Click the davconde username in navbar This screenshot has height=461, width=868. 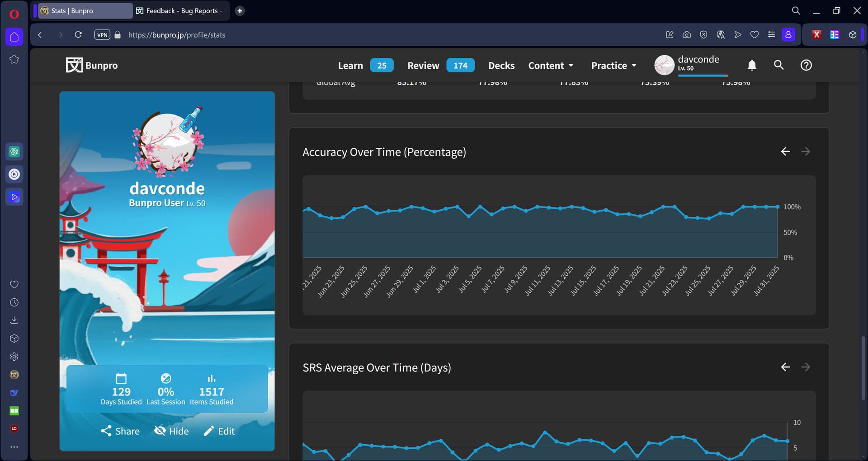pos(698,59)
